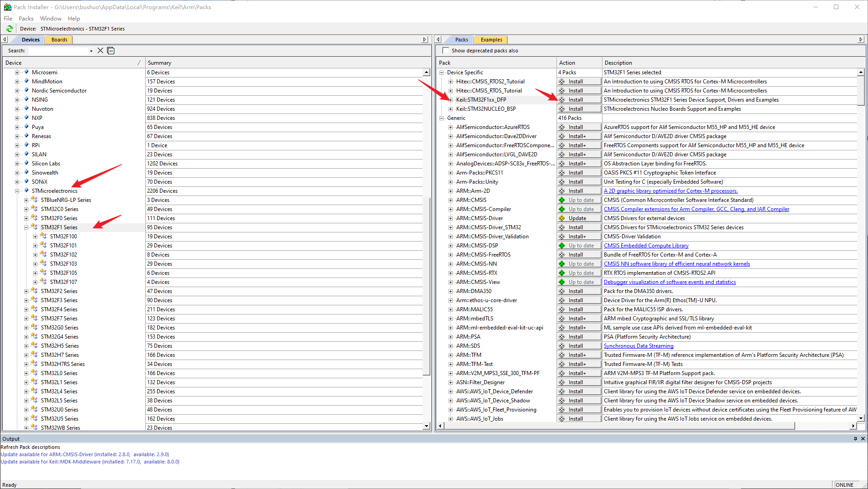The width and height of the screenshot is (868, 489).
Task: Open the search history dropdown arrow
Action: tap(91, 51)
